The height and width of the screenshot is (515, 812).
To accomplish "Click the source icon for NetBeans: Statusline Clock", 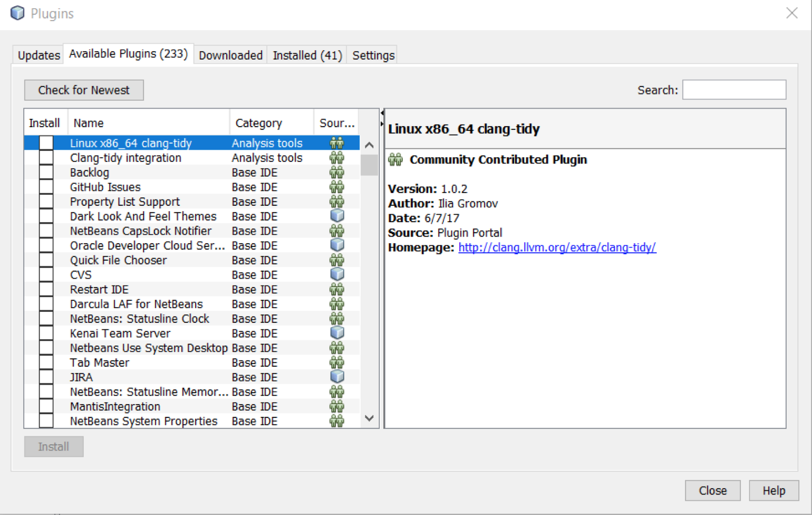I will 337,319.
